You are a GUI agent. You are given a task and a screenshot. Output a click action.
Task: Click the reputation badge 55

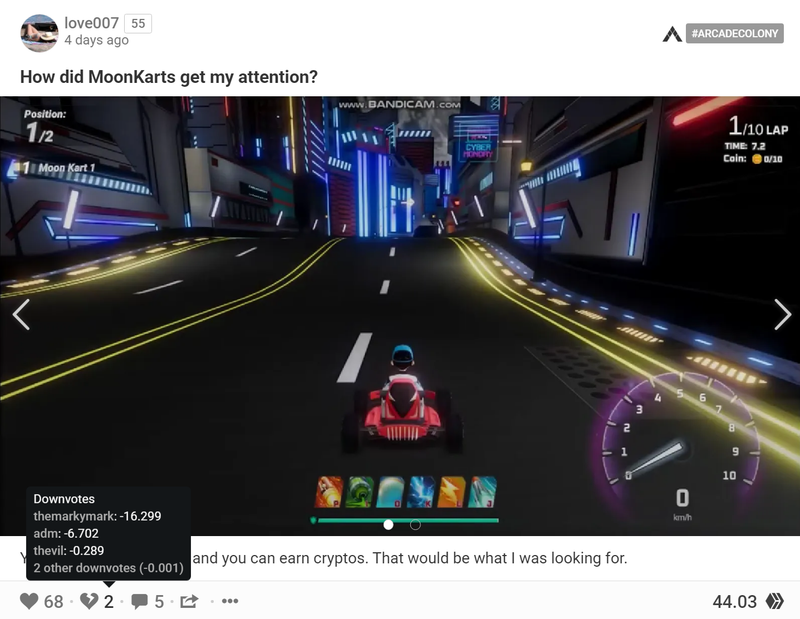point(137,23)
